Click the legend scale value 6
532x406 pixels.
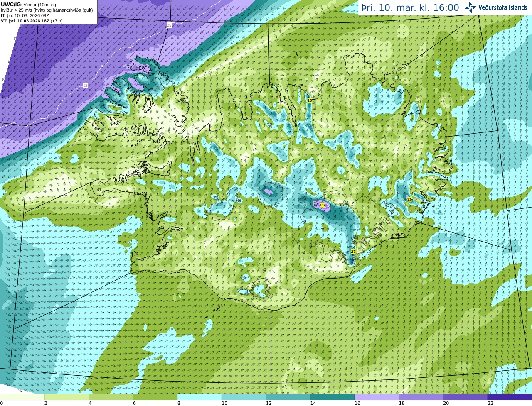135,403
